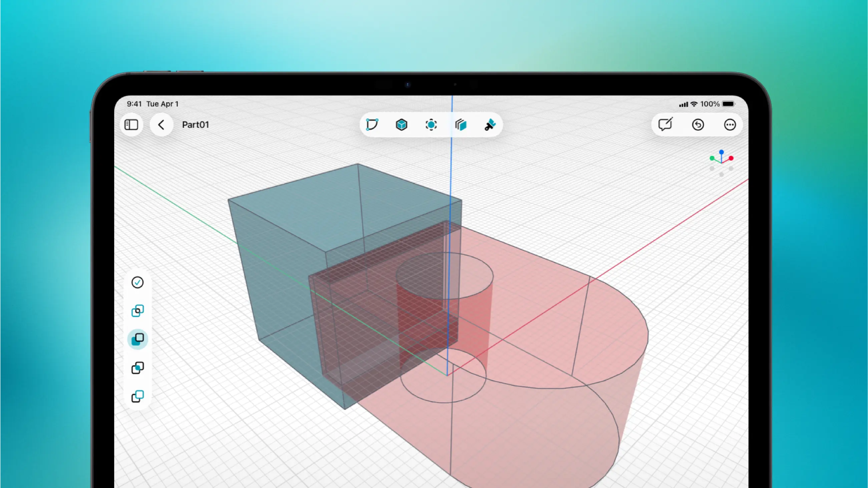Switch to the Intersect boolean operation
This screenshot has width=868, height=488.
[x=137, y=368]
